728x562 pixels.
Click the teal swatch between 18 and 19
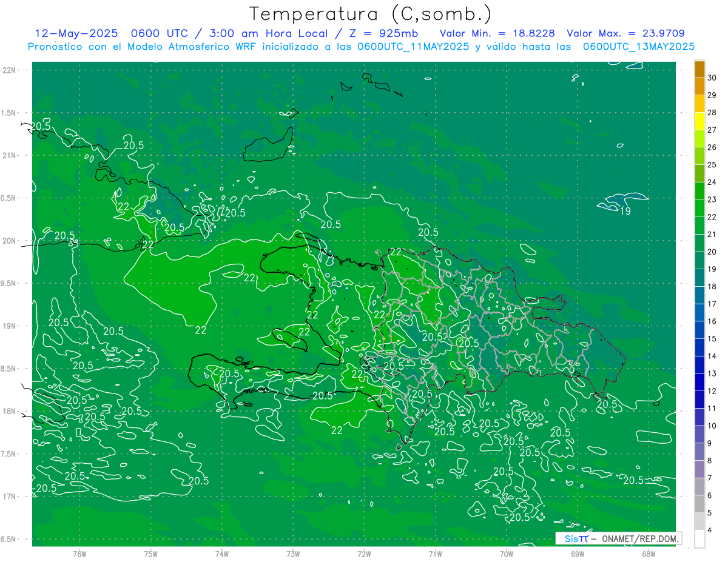(699, 278)
